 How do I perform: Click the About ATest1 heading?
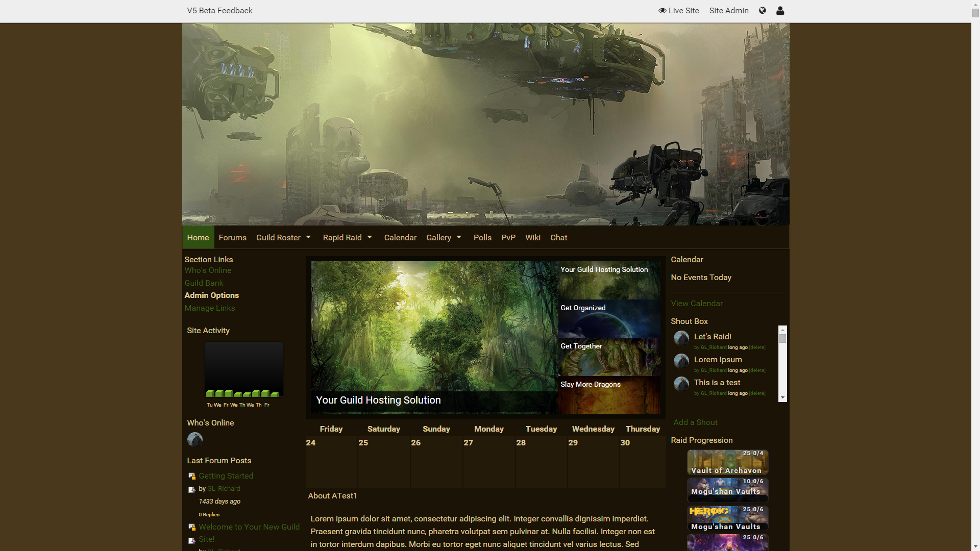click(332, 495)
